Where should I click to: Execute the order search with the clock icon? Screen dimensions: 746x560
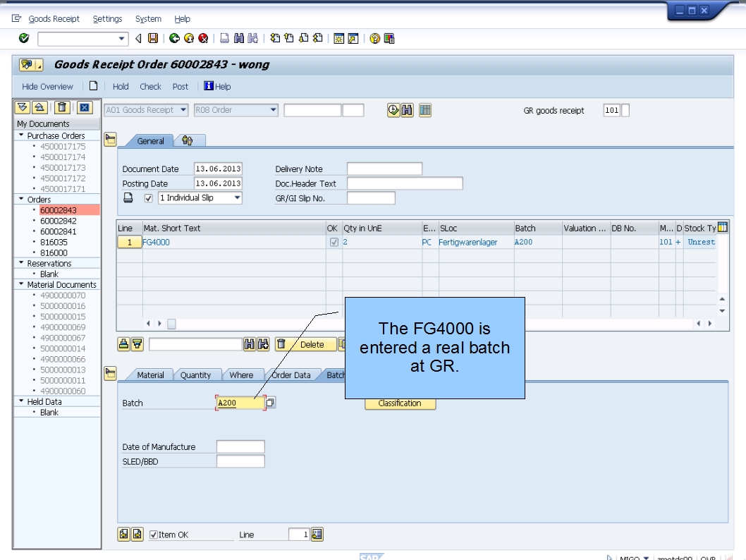393,110
